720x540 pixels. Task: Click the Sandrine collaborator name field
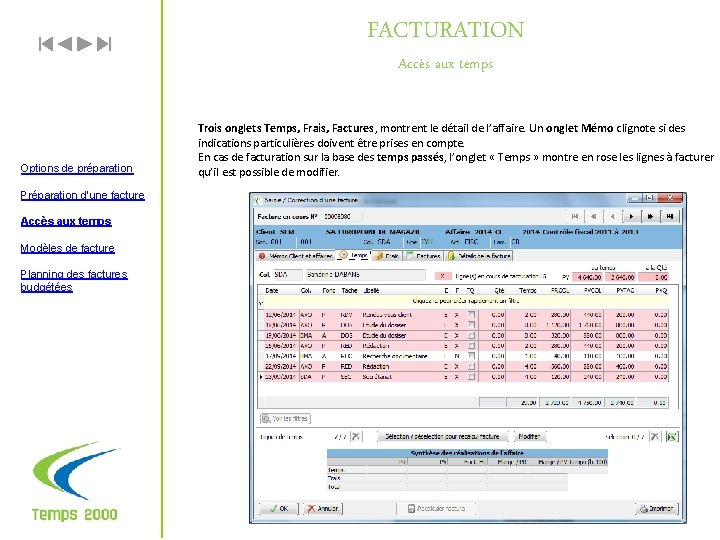pyautogui.click(x=366, y=275)
